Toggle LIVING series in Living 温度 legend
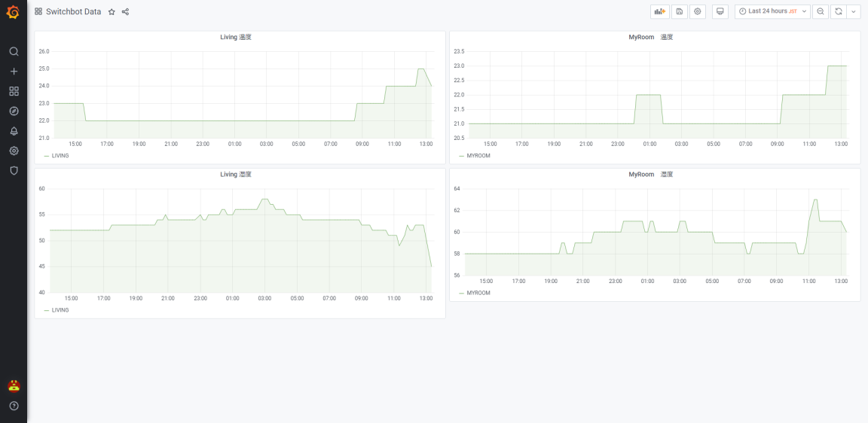The image size is (868, 423). pos(60,156)
